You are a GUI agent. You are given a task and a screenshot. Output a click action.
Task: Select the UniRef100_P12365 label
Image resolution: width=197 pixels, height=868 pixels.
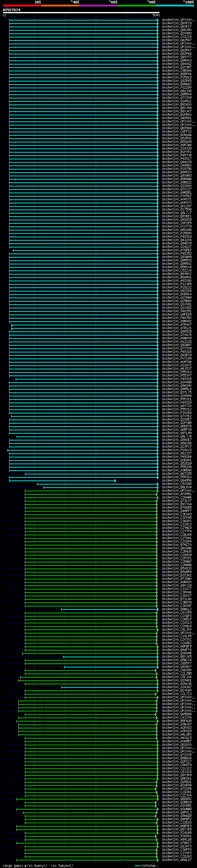(177, 284)
